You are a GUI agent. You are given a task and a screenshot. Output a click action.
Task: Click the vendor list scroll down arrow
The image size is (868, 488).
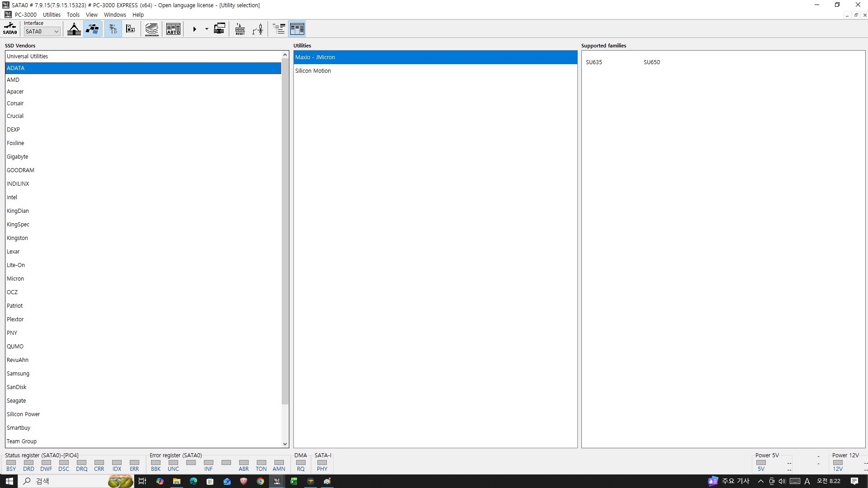point(285,444)
